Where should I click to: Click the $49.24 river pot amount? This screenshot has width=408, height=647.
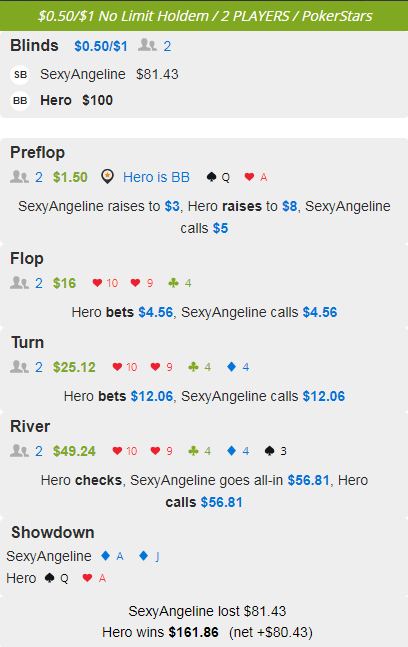[74, 451]
